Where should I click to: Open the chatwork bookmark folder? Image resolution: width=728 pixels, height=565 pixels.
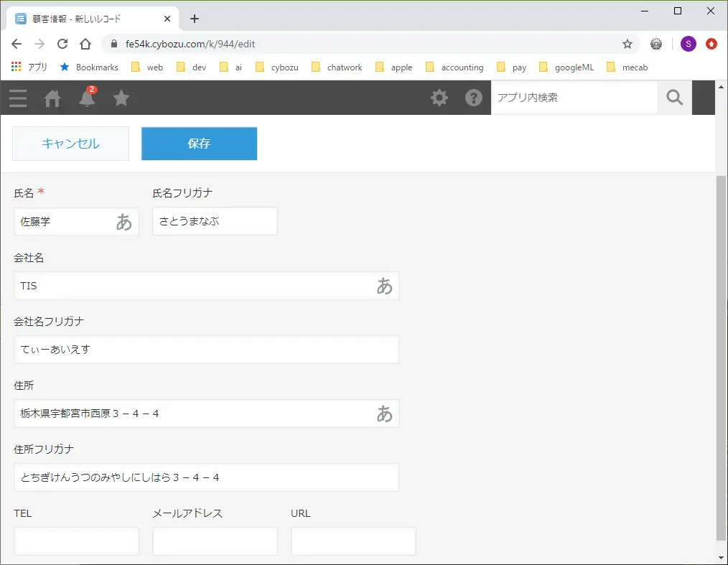[337, 67]
